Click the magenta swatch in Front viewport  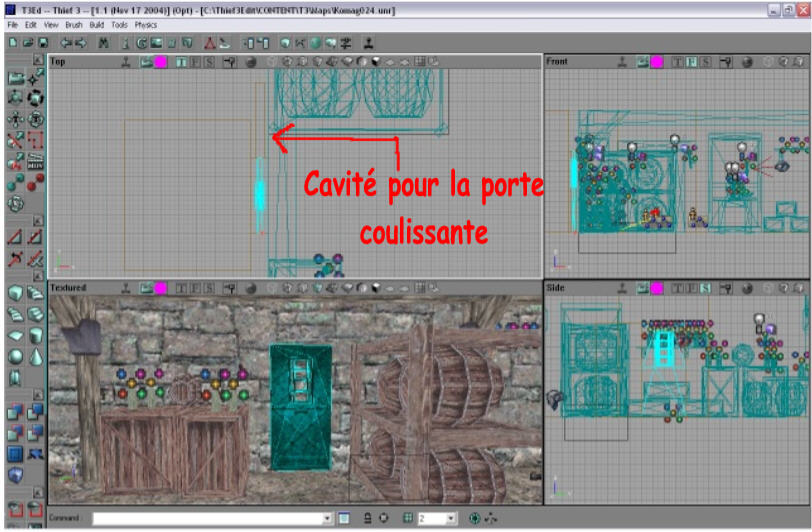pos(657,62)
